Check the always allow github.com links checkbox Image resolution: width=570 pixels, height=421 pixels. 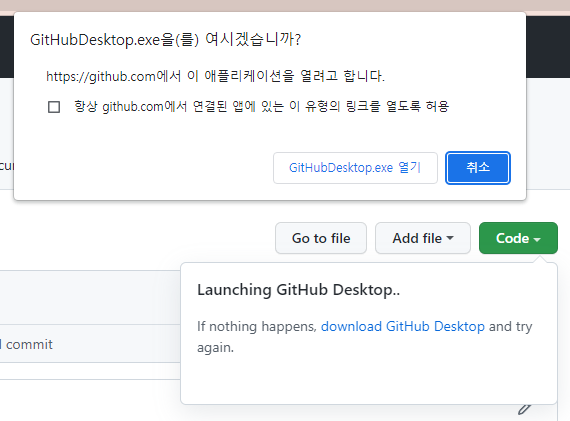coord(54,107)
